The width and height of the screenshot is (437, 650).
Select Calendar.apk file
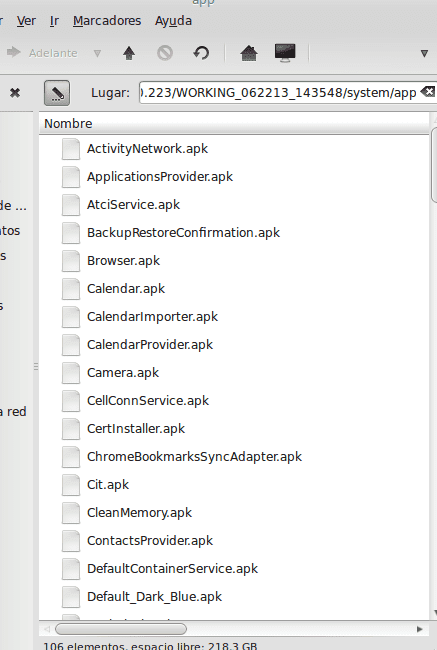click(126, 289)
